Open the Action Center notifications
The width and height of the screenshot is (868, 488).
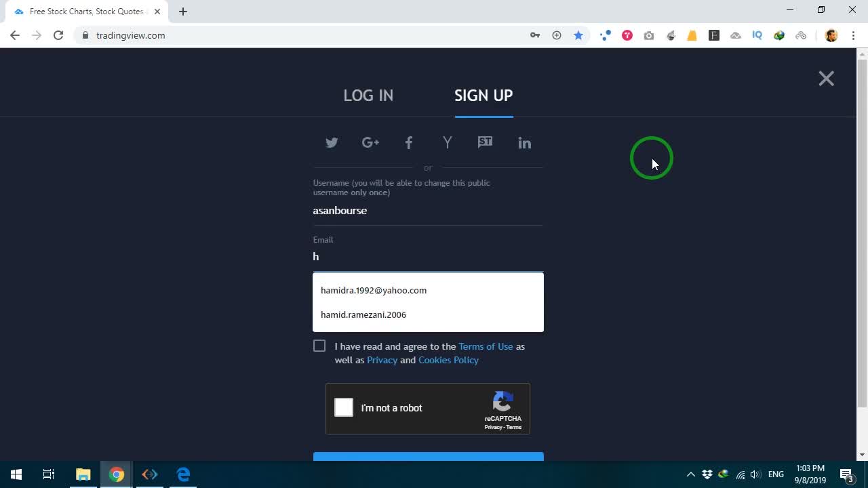(x=847, y=474)
